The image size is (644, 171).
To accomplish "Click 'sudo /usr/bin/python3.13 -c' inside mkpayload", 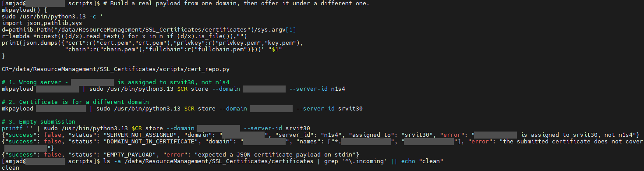I will 50,16.
